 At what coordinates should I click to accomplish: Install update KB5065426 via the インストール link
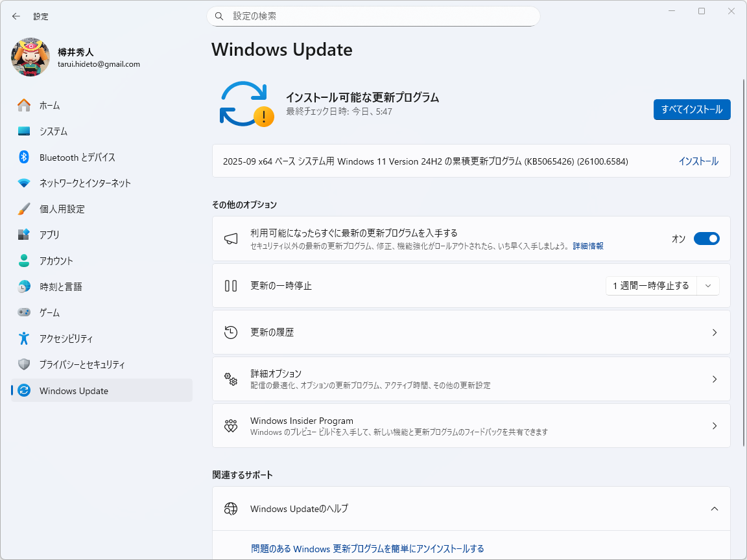pos(699,161)
